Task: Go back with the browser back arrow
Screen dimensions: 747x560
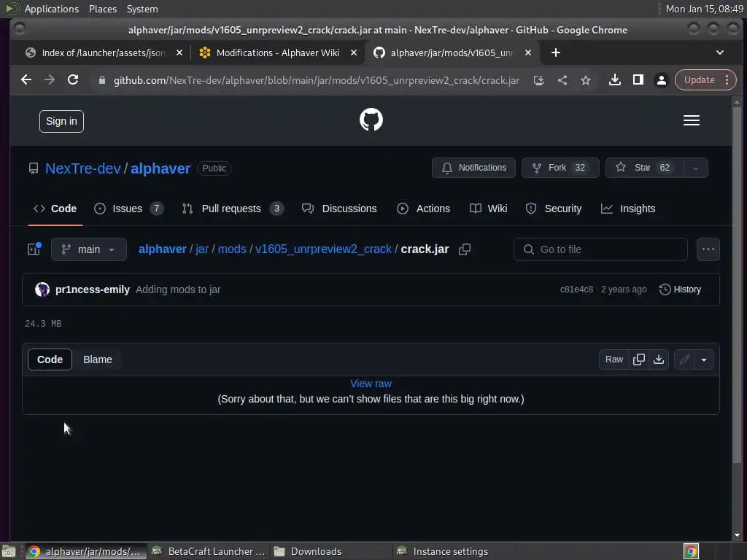Action: pyautogui.click(x=26, y=80)
